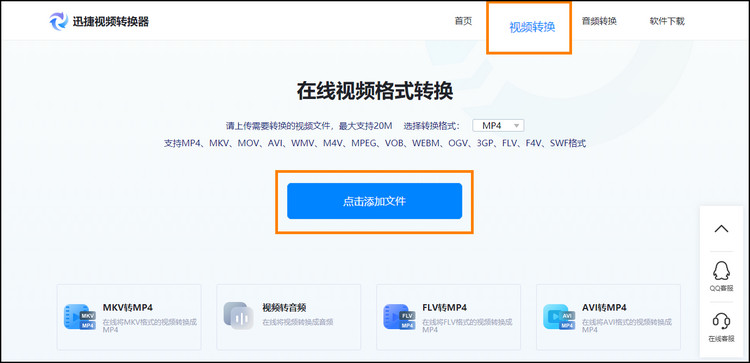Open the 软件下载 menu item
The image size is (750, 363).
coord(667,21)
